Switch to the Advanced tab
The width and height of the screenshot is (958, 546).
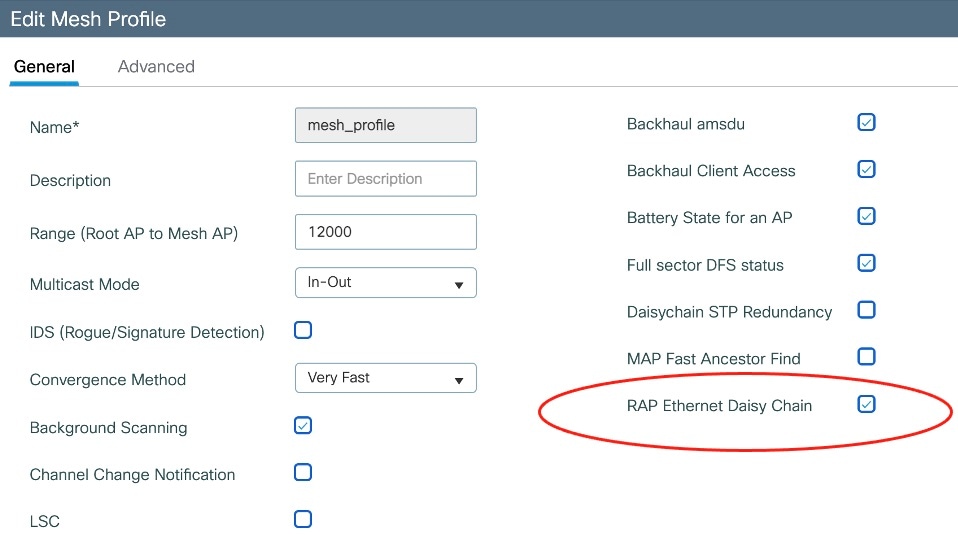156,67
